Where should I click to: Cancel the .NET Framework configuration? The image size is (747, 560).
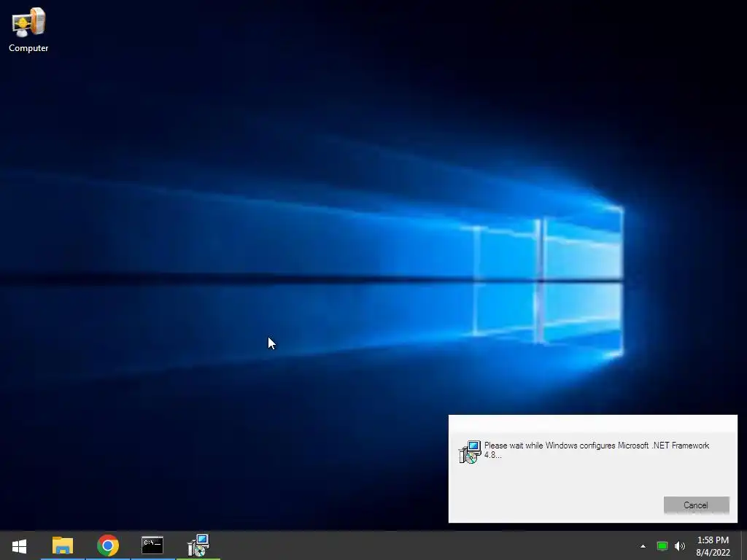click(x=696, y=505)
